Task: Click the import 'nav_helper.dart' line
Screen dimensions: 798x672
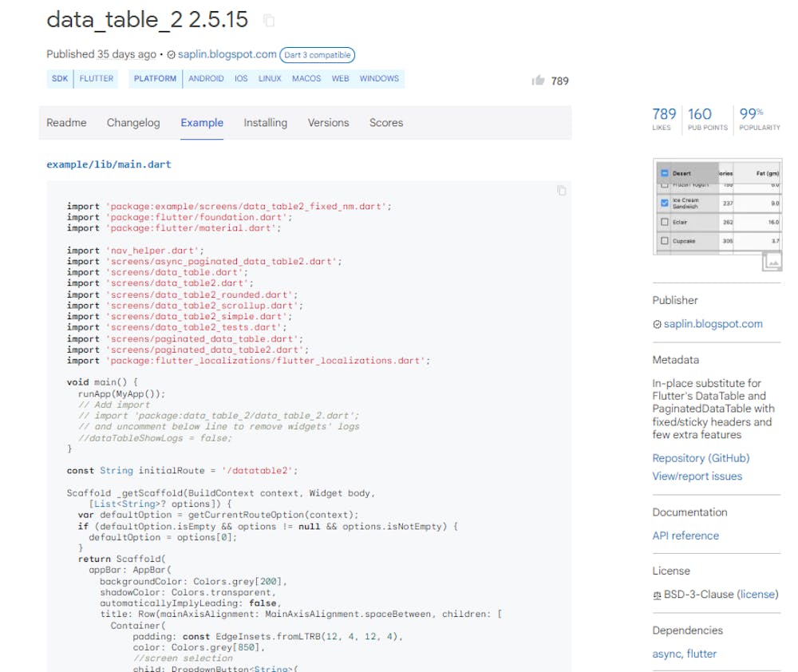Action: click(x=136, y=251)
